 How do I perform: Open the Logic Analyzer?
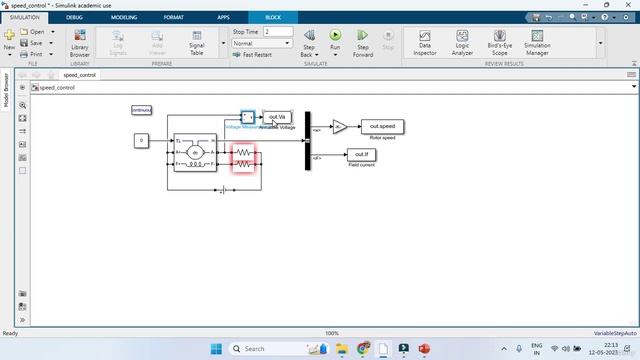point(462,43)
